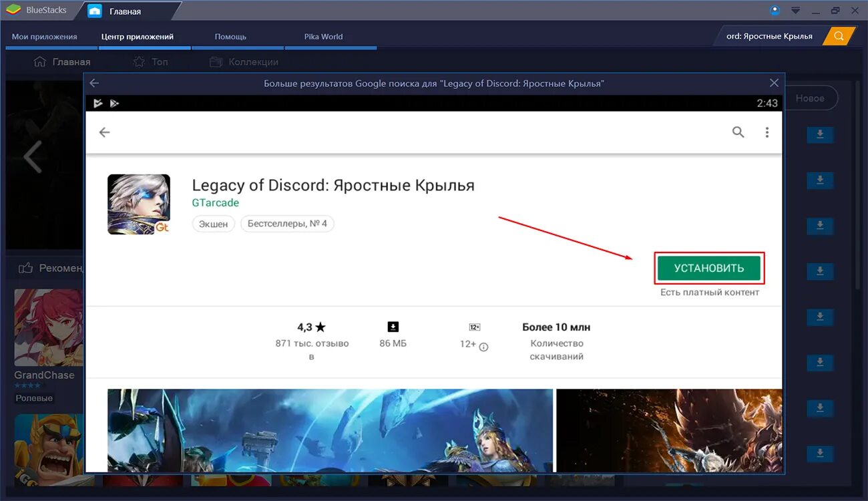This screenshot has width=868, height=501.
Task: Open the Pika World tab
Action: pos(323,37)
